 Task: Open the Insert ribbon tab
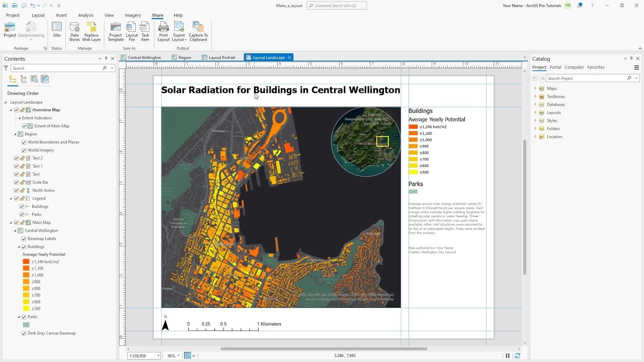pos(61,15)
